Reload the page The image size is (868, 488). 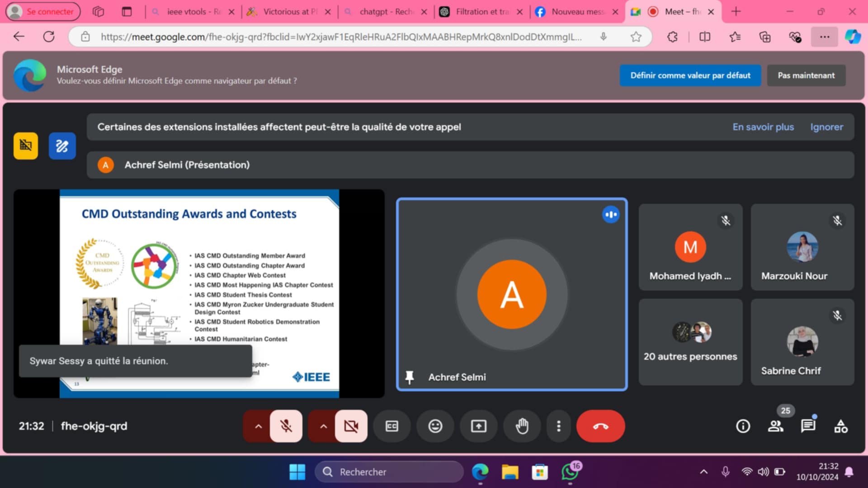(49, 37)
